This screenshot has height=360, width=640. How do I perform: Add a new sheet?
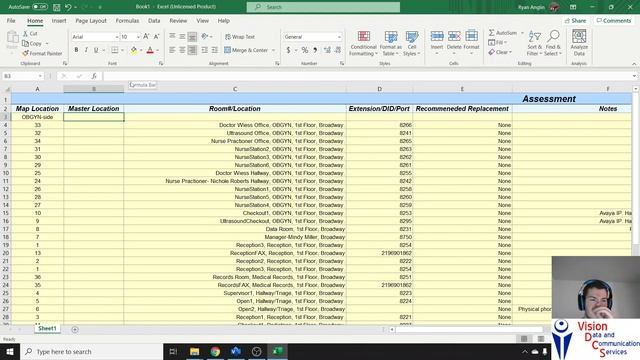[75, 329]
